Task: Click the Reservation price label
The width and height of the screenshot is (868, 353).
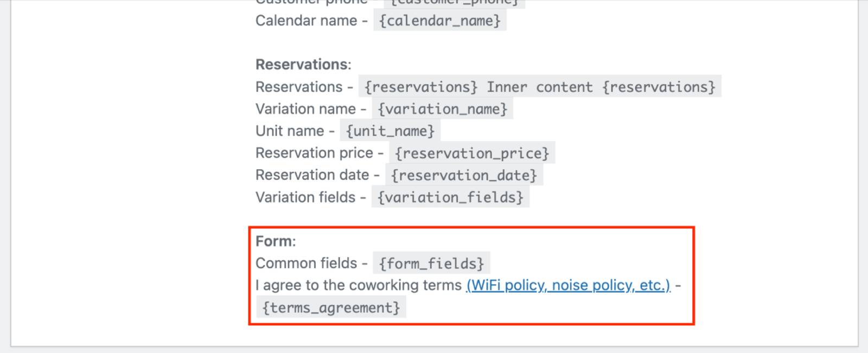Action: pyautogui.click(x=314, y=153)
